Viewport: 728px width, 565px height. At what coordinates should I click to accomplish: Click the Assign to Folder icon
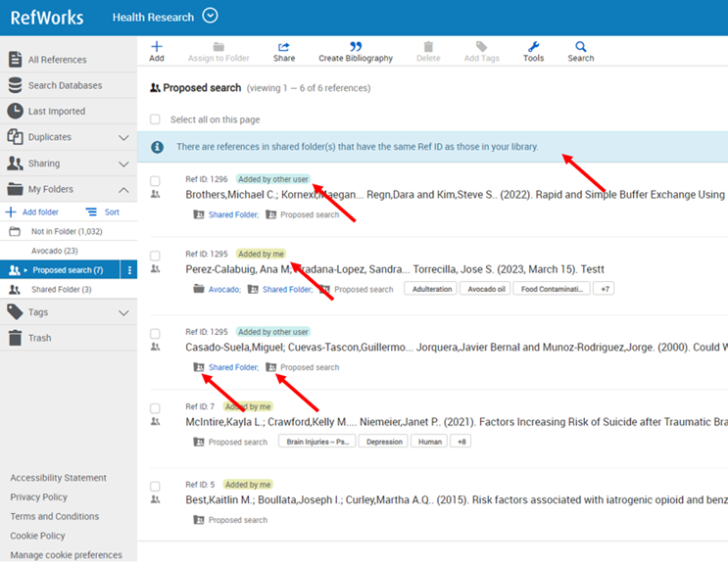[x=218, y=47]
